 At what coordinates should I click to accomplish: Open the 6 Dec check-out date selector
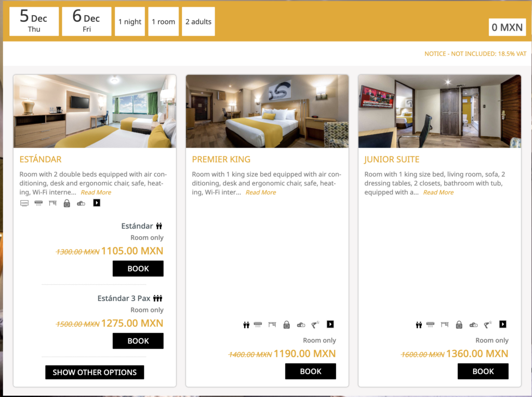click(87, 21)
